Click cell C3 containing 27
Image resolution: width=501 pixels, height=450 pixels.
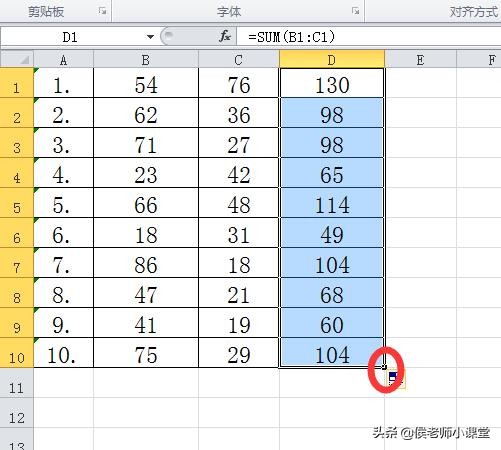239,143
